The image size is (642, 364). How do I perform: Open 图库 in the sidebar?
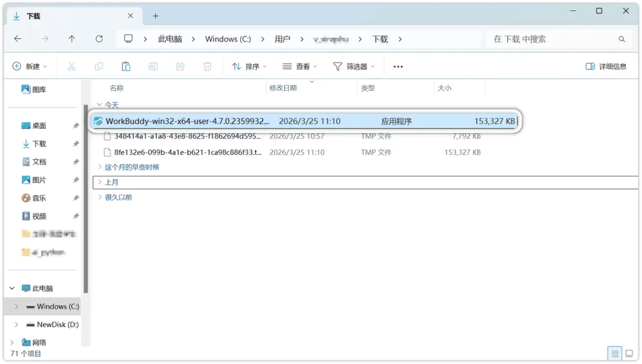click(x=33, y=90)
